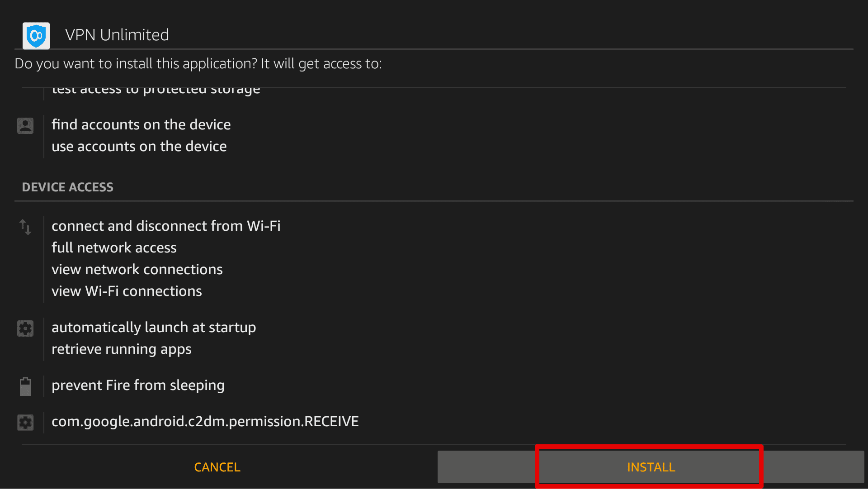Image resolution: width=868 pixels, height=490 pixels.
Task: Select the find accounts on the device permission
Action: (x=141, y=124)
